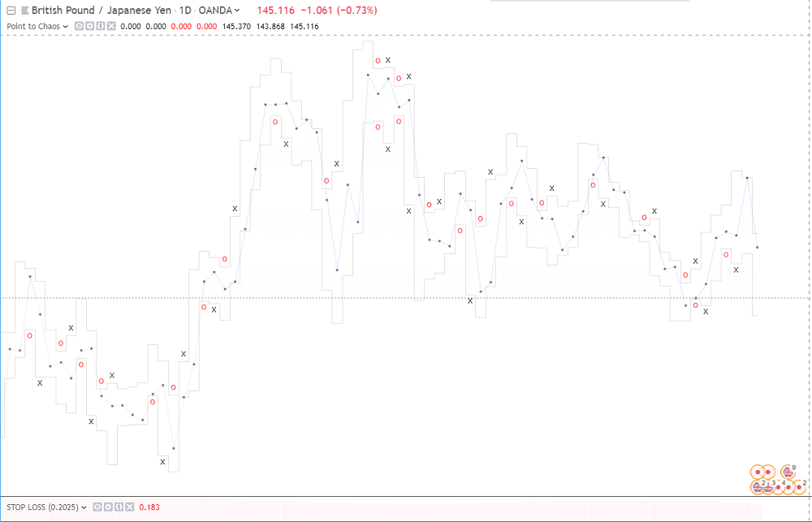Collapse the chart legend with minus box
Screen dimensions: 812x522
[x=11, y=11]
